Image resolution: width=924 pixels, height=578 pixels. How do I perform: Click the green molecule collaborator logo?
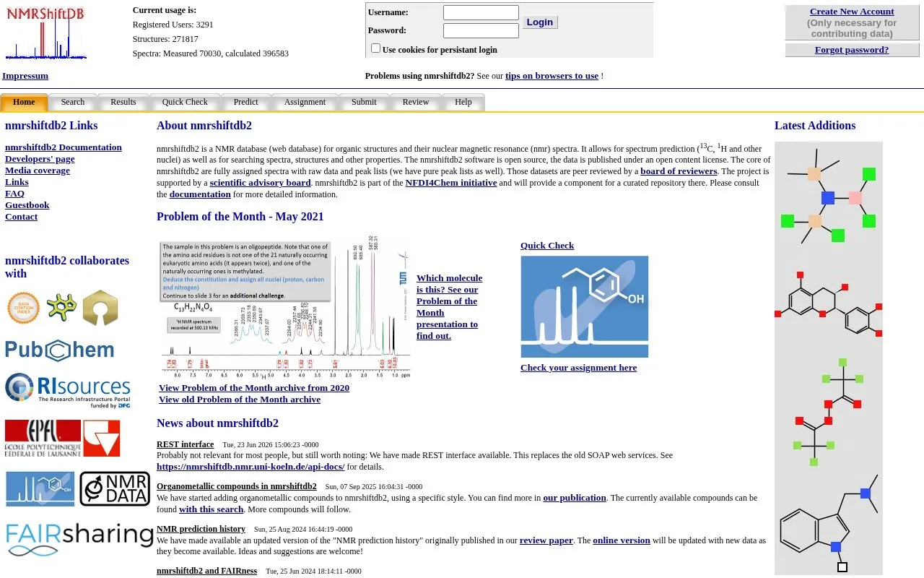(x=62, y=307)
